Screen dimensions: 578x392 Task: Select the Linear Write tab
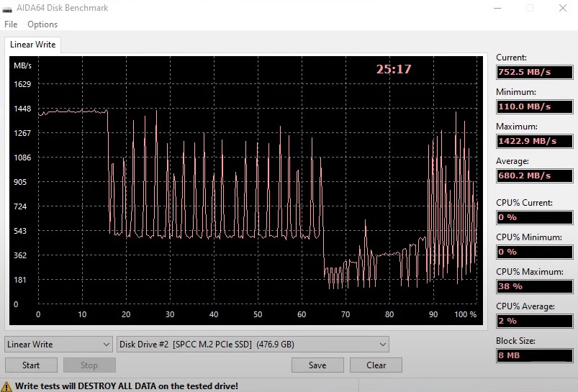(x=33, y=45)
